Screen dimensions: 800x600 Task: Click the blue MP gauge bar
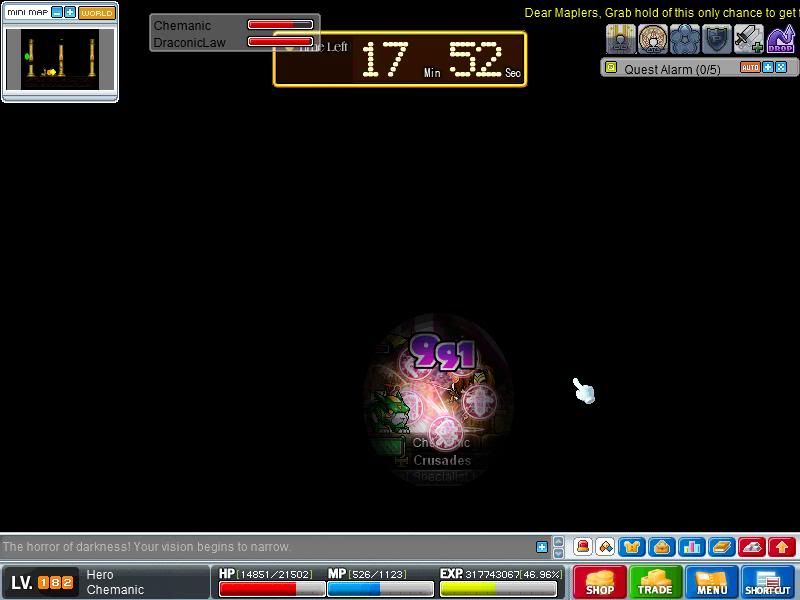(x=380, y=589)
